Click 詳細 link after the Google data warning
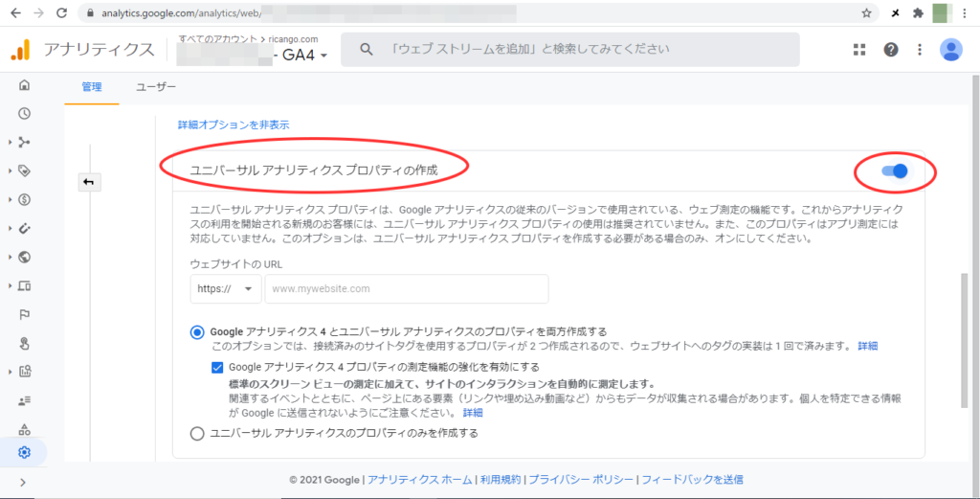This screenshot has height=499, width=980. (x=473, y=413)
